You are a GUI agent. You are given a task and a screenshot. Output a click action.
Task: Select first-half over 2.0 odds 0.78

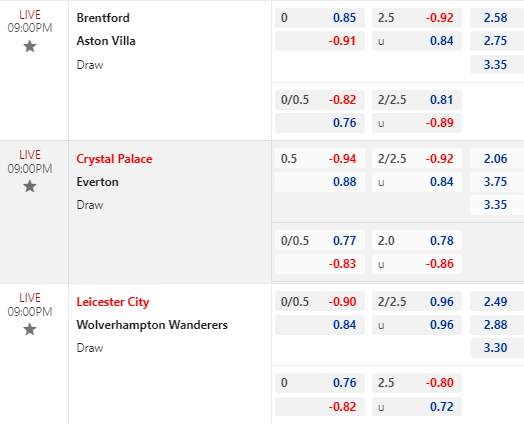tap(417, 241)
